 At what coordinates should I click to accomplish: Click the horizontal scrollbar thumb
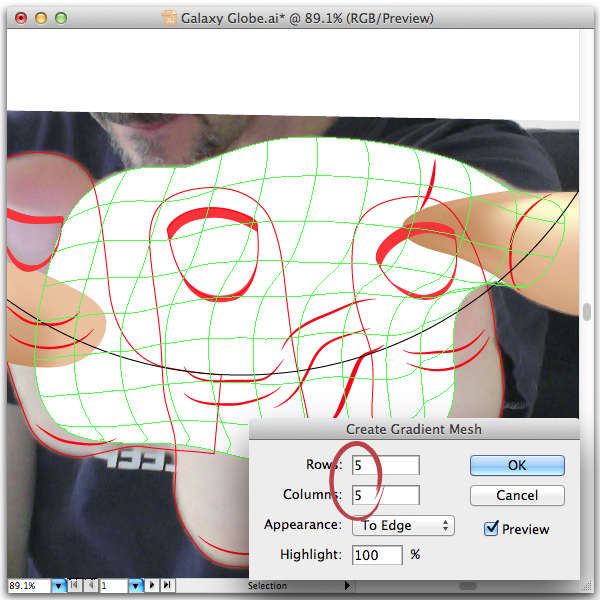tap(468, 586)
